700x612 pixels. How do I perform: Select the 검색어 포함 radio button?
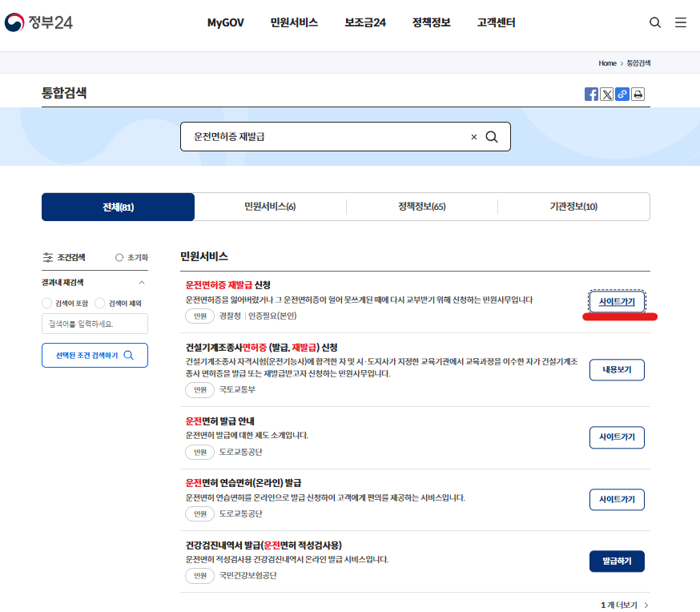(x=46, y=303)
